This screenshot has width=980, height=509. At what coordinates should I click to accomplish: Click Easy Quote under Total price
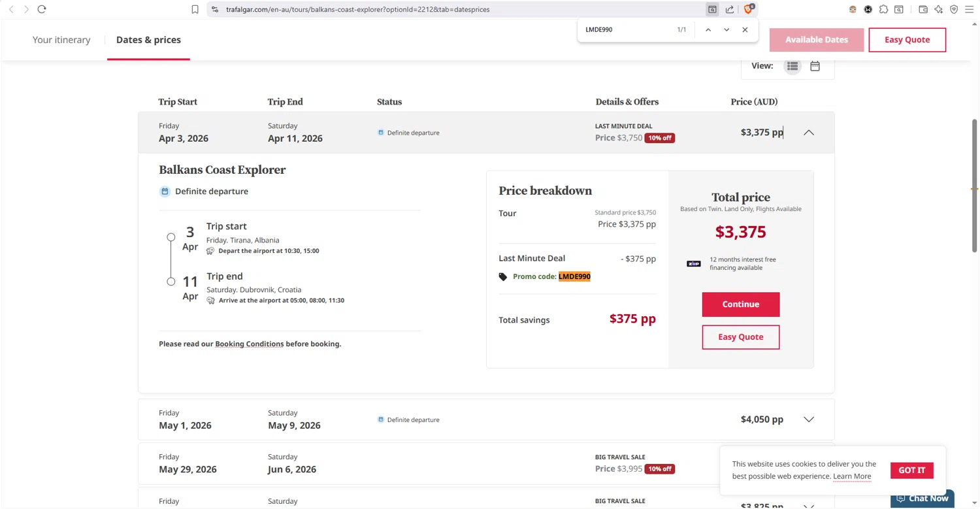click(x=741, y=337)
